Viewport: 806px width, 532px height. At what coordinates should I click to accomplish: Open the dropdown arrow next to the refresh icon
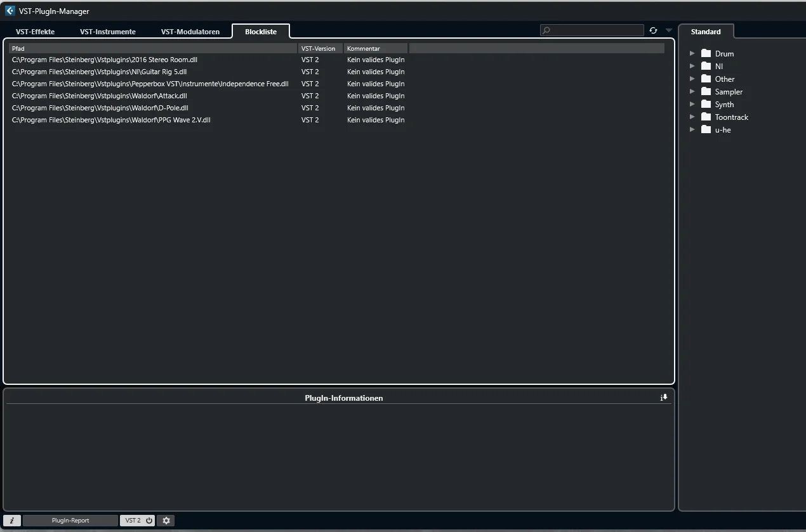click(669, 30)
